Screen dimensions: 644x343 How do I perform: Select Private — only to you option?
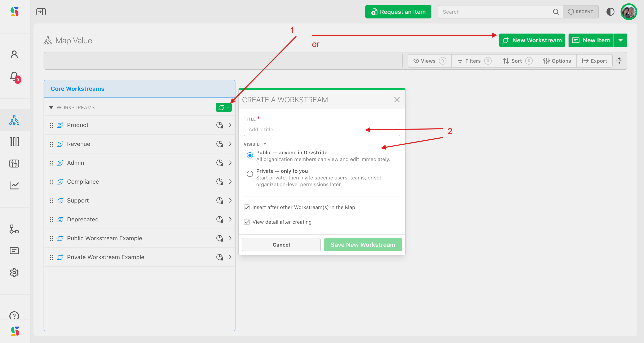[x=250, y=174]
